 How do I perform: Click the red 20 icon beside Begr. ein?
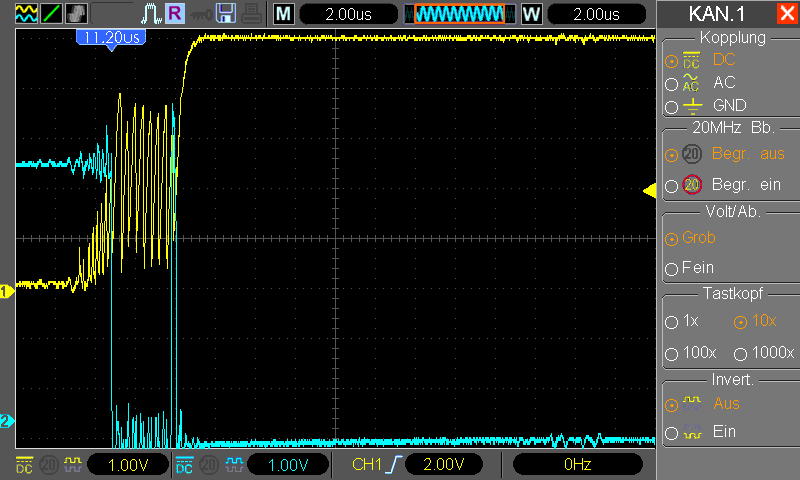tap(692, 185)
